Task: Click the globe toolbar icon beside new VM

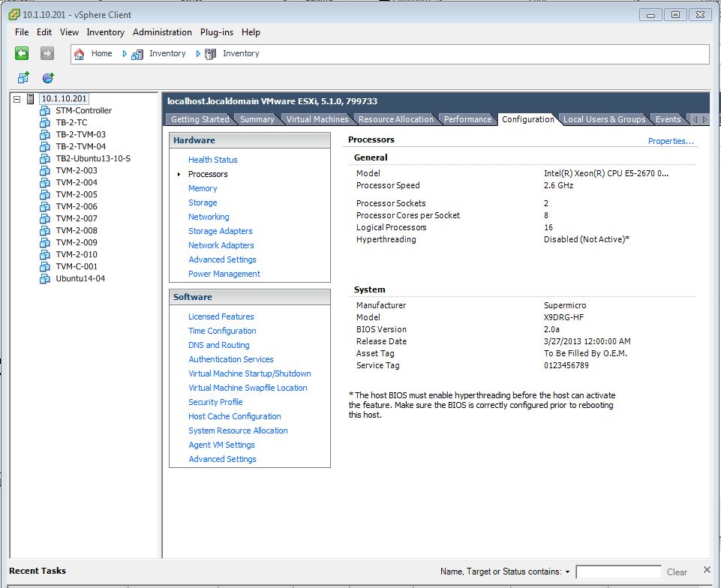Action: (48, 77)
